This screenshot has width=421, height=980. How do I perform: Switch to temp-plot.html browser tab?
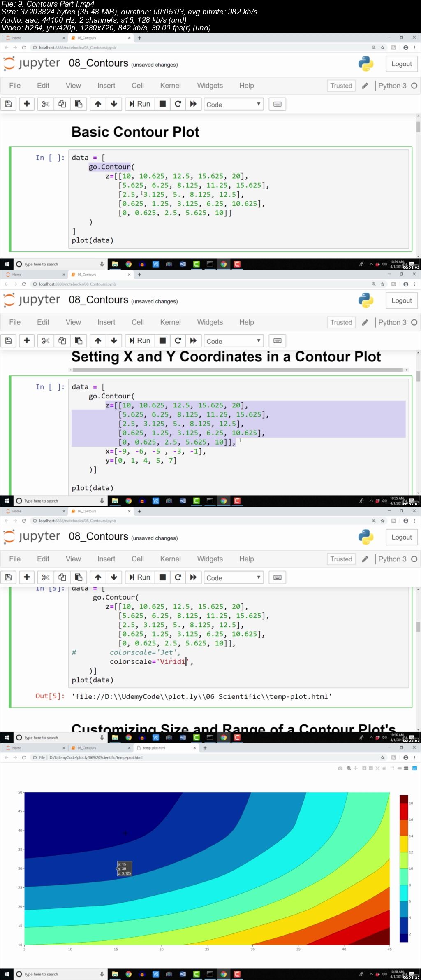166,748
